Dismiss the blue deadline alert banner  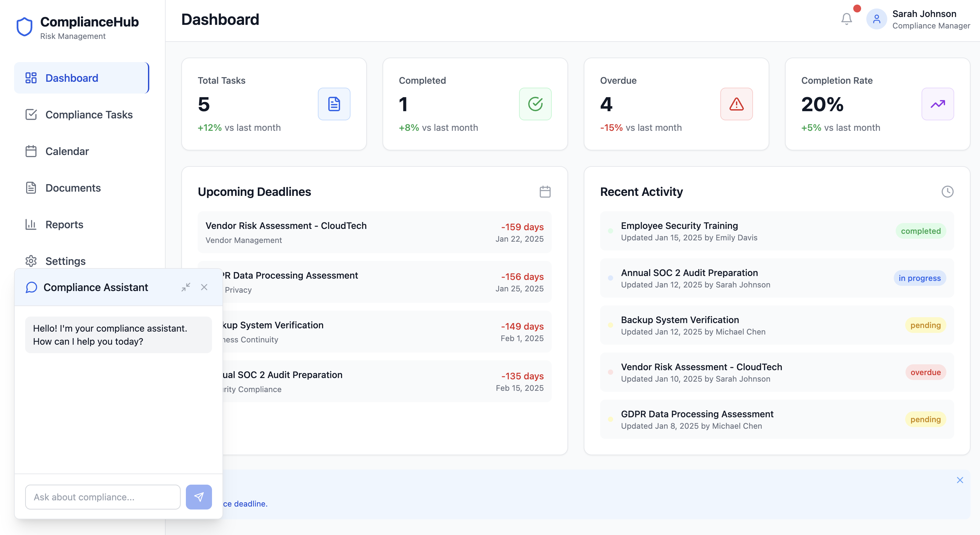pyautogui.click(x=959, y=480)
